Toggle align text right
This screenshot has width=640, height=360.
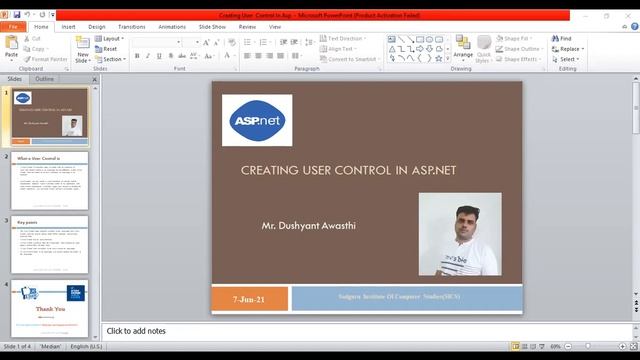269,56
